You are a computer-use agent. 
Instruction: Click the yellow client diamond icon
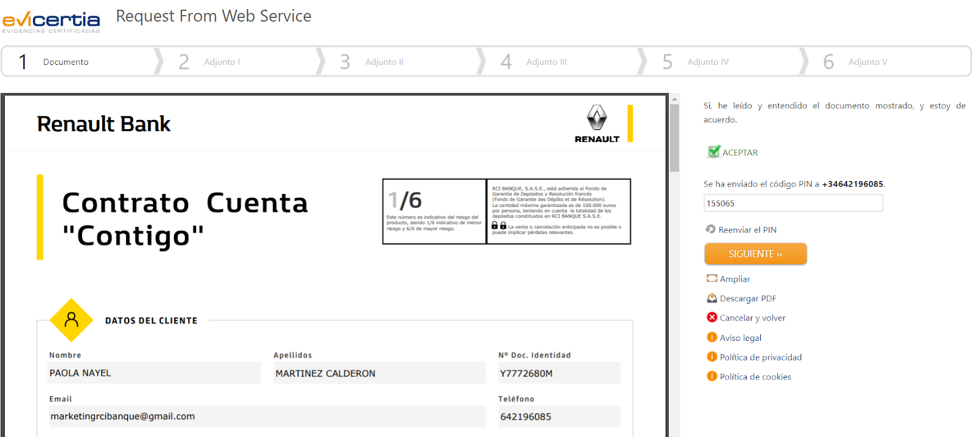coord(72,320)
